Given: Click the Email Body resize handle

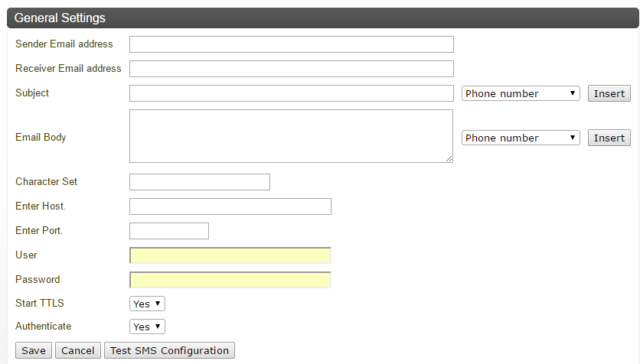Looking at the screenshot, I should pyautogui.click(x=449, y=158).
